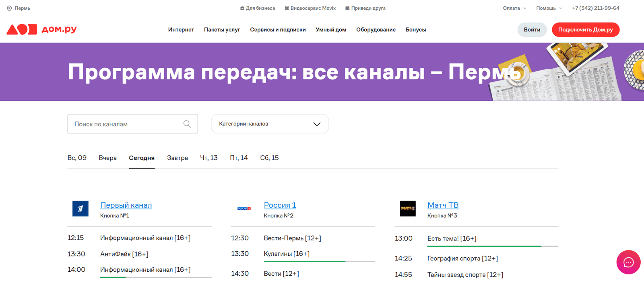Switch to the Завтра tab
Viewport: 644px width, 287px height.
point(177,158)
